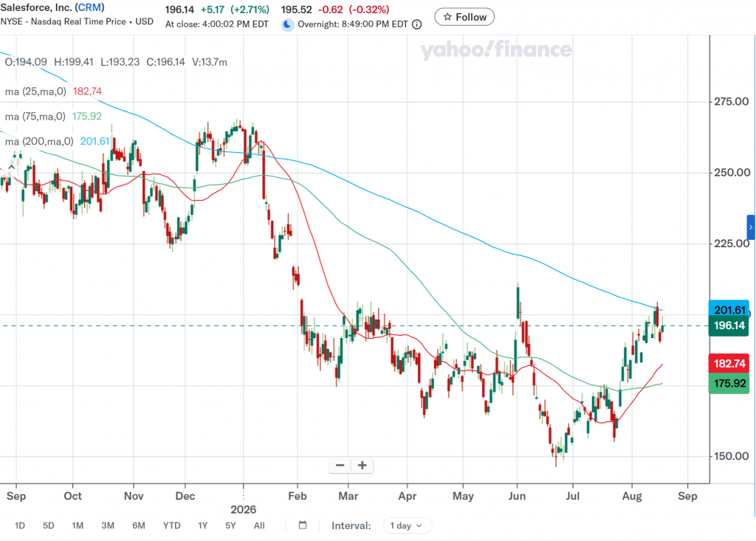
Task: Expand the blue side panel arrow
Action: pyautogui.click(x=751, y=227)
